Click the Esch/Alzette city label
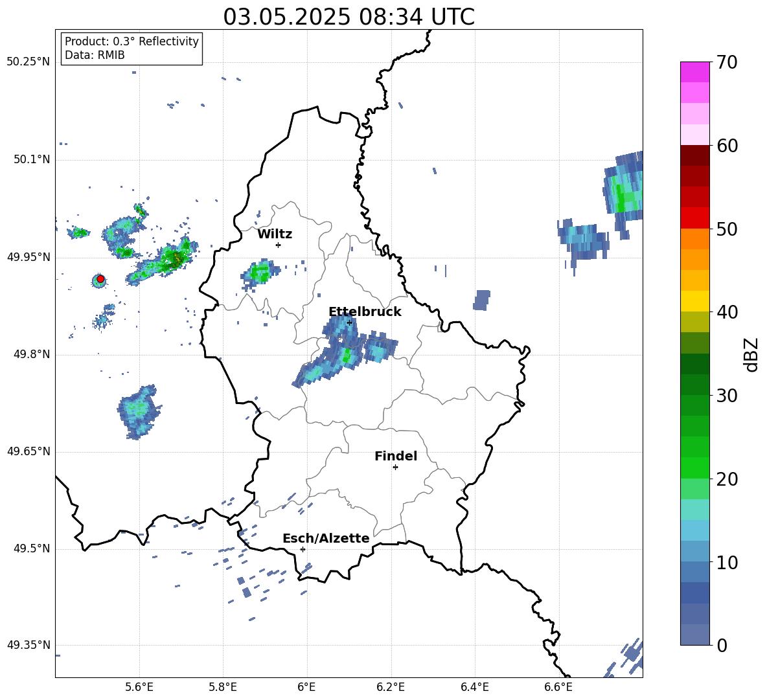Image resolution: width=767 pixels, height=700 pixels. 326,538
